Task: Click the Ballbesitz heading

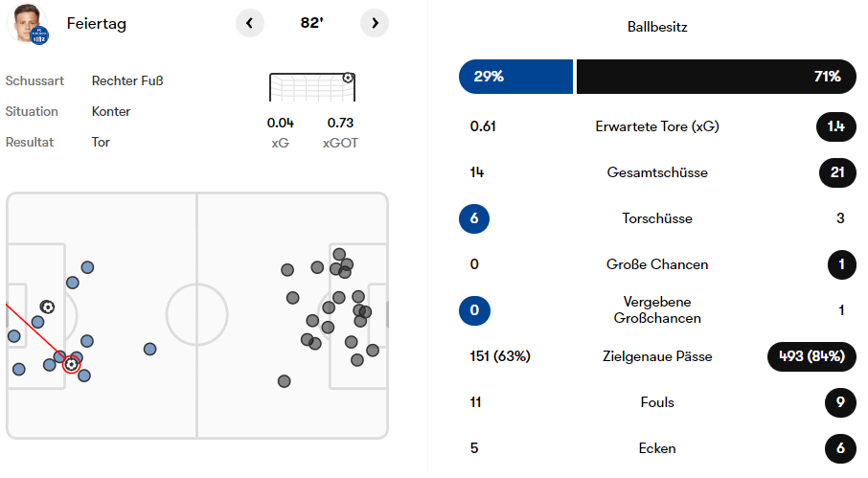Action: click(x=657, y=27)
